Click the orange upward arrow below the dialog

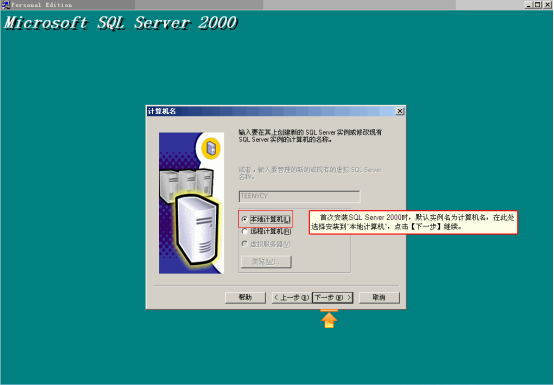[x=329, y=319]
